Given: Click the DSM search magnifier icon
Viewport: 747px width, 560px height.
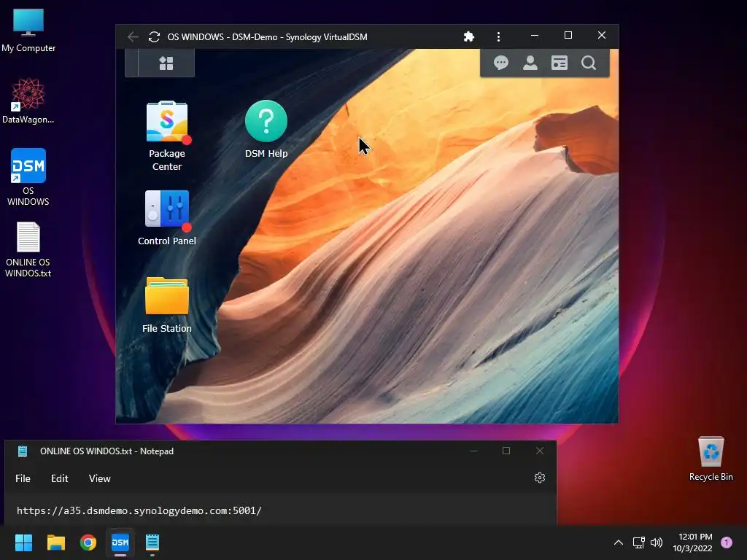Looking at the screenshot, I should click(x=589, y=63).
